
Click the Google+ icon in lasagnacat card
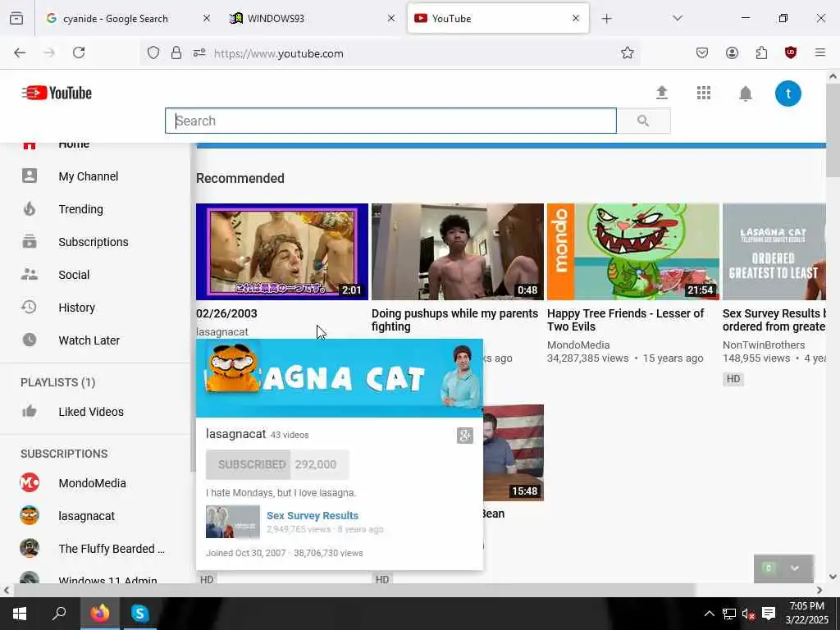(465, 436)
